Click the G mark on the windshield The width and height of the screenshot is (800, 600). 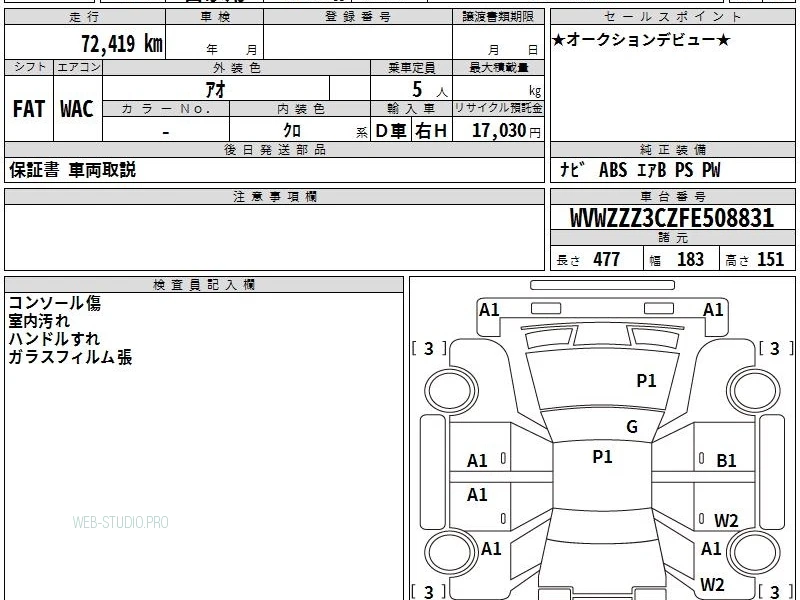[632, 427]
